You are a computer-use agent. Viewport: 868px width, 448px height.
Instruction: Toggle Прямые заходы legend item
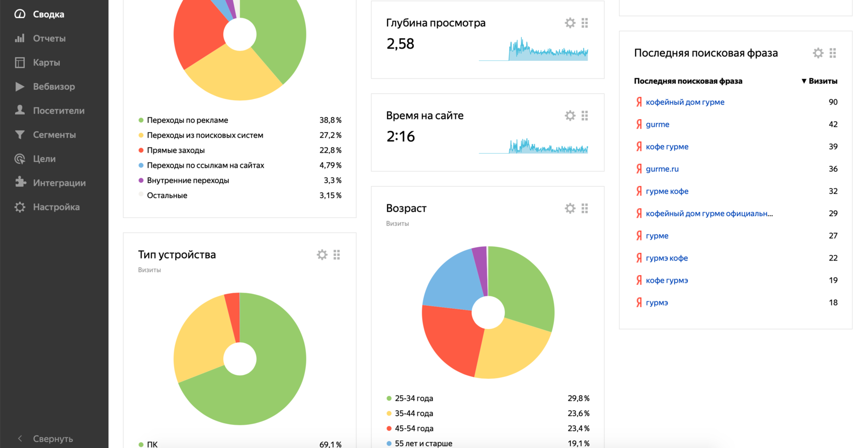coord(176,150)
